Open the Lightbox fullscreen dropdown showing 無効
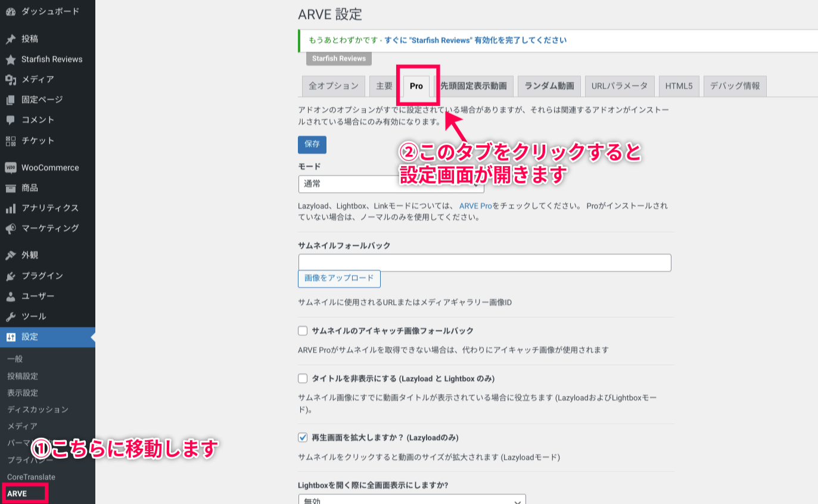818x504 pixels. [412, 499]
